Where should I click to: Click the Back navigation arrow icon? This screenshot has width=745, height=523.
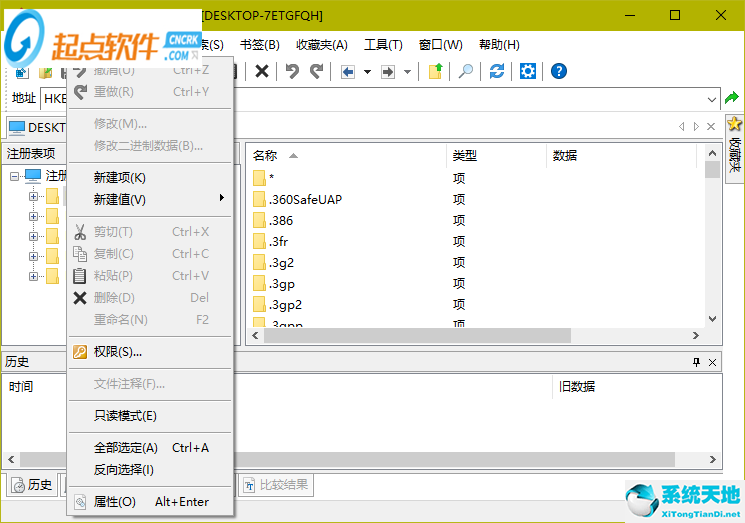coord(347,71)
